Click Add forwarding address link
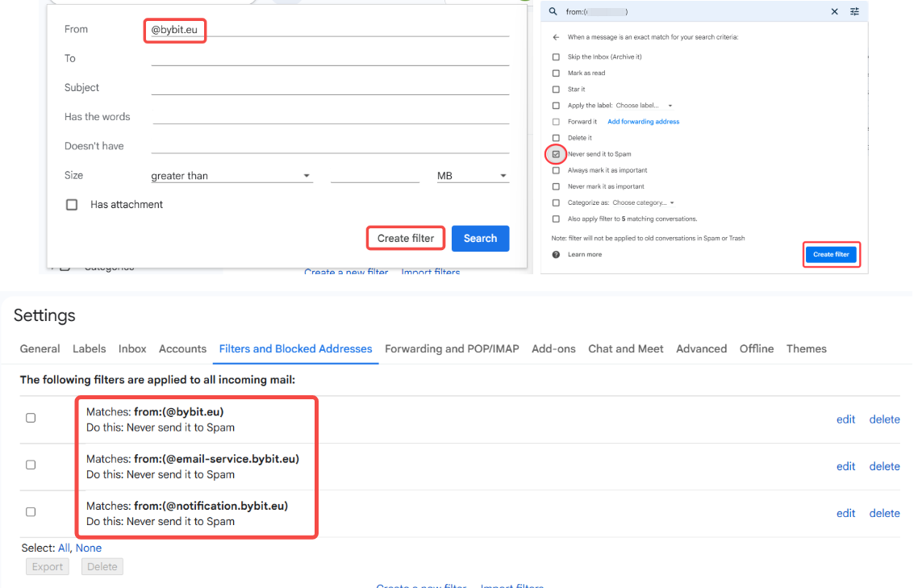 click(x=643, y=122)
